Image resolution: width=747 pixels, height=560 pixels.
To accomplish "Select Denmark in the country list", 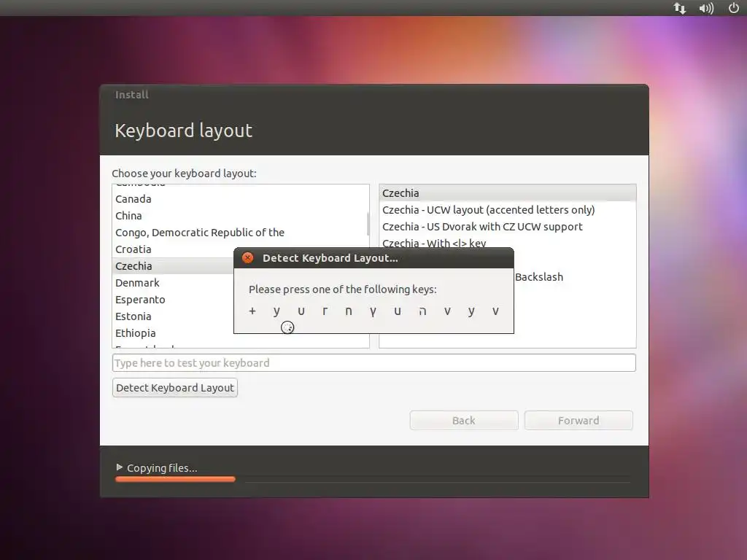I will pos(174,283).
